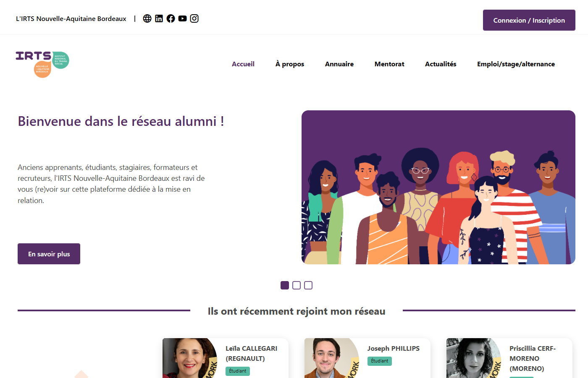Open the YouTube icon link
The width and height of the screenshot is (588, 378).
[182, 18]
